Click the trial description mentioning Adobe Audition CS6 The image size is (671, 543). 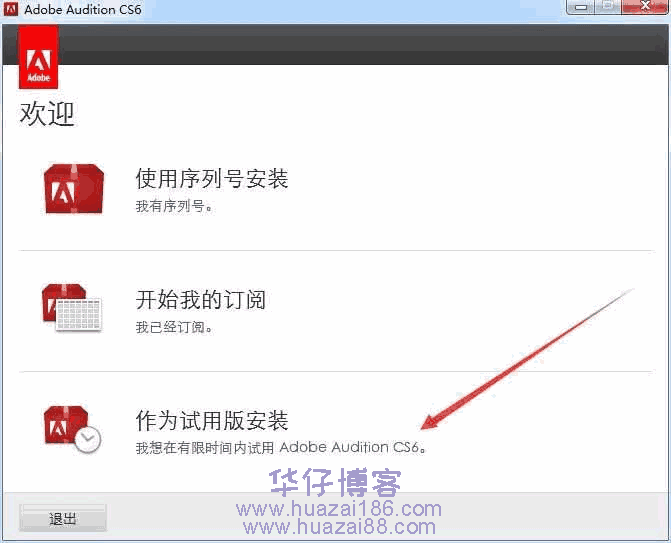click(x=281, y=448)
